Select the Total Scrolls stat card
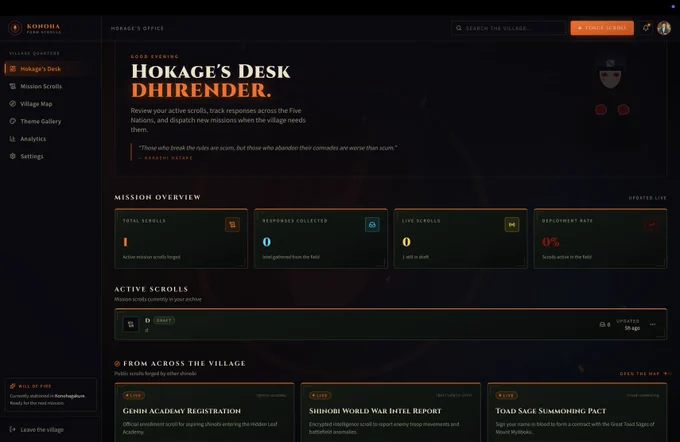 coord(181,239)
